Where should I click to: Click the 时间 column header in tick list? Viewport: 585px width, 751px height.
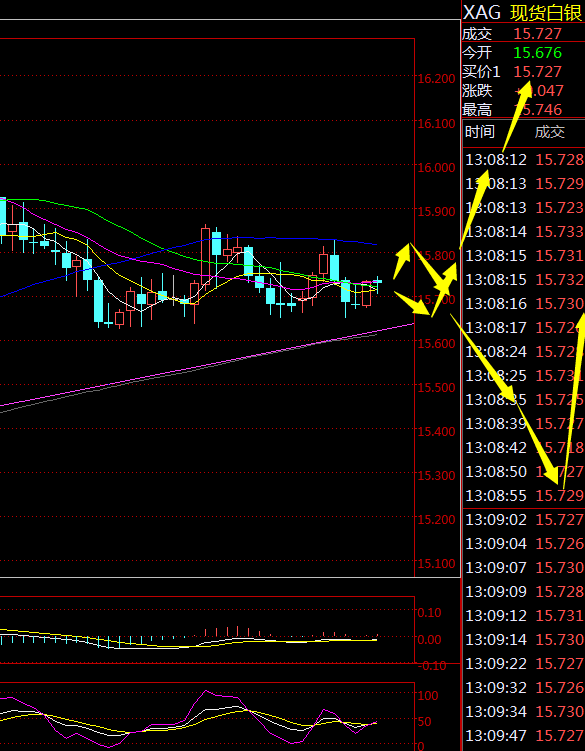pos(480,131)
